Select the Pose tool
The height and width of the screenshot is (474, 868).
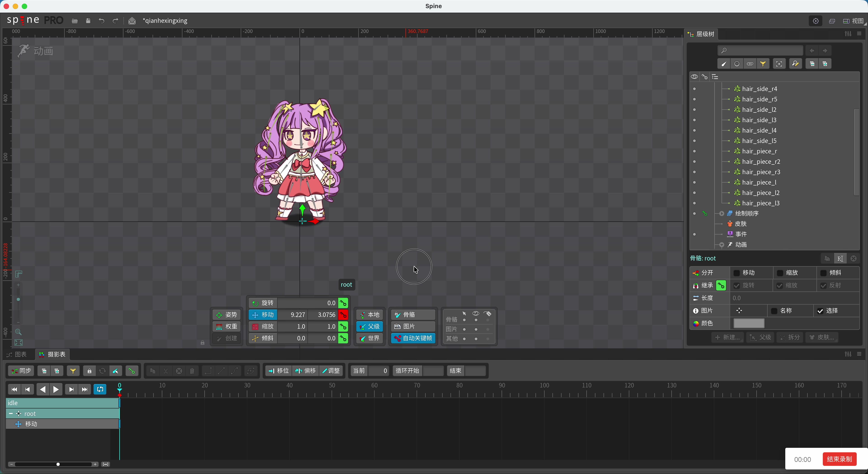[226, 315]
